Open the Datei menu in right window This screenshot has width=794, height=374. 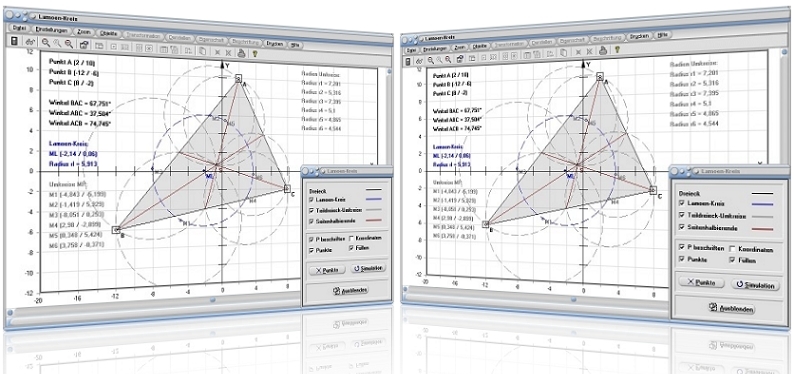(x=411, y=50)
